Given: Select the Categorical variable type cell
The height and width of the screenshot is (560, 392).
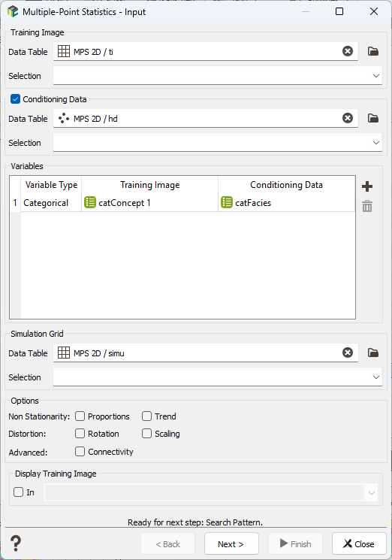Looking at the screenshot, I should coord(51,203).
